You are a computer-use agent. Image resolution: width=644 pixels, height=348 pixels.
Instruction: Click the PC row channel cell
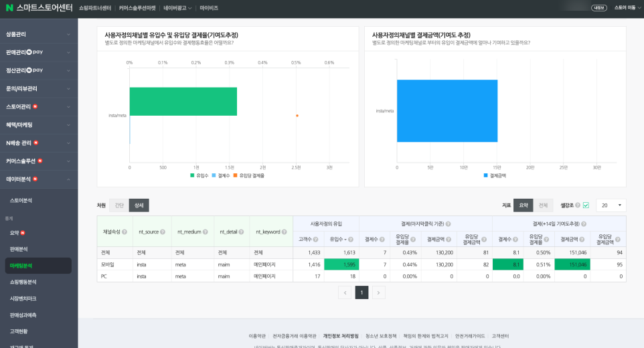(x=115, y=276)
